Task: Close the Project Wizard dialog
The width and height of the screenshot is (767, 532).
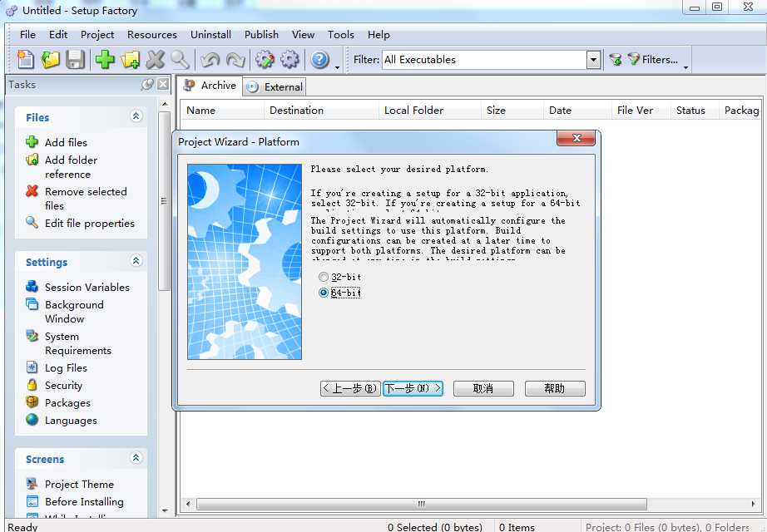Action: (576, 138)
